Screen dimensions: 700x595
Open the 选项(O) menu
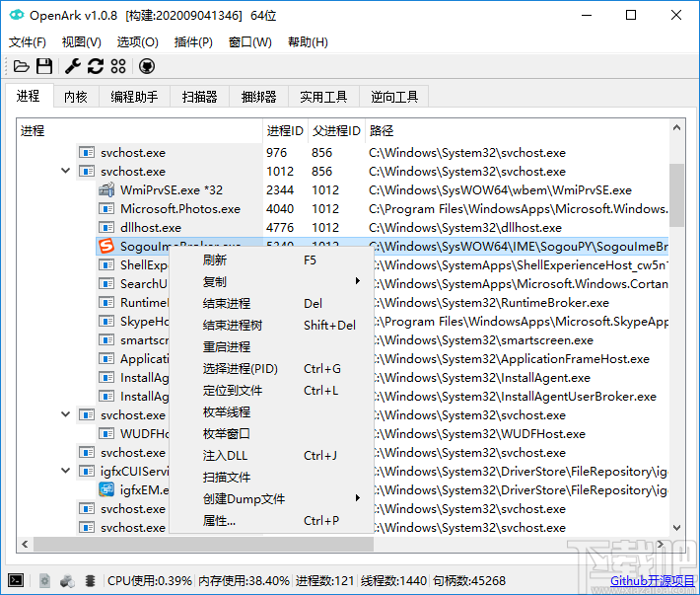pos(137,42)
